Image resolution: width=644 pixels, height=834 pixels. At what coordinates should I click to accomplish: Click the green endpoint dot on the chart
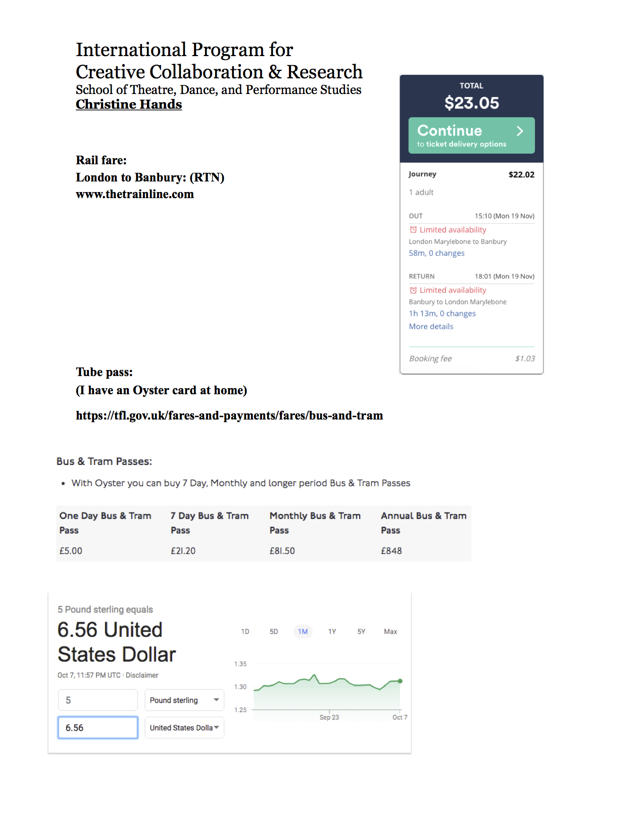click(x=400, y=681)
